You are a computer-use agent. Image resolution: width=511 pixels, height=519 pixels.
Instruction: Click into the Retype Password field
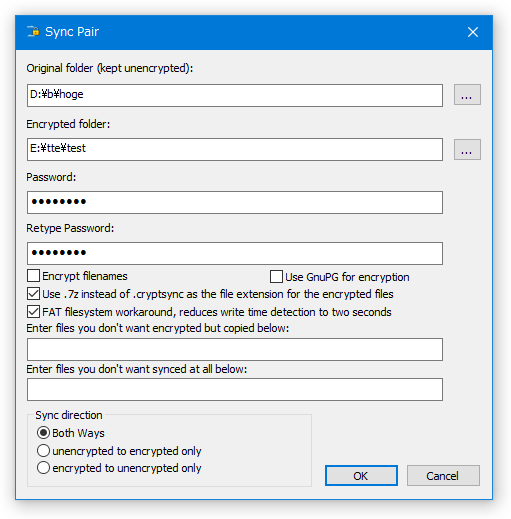point(235,253)
